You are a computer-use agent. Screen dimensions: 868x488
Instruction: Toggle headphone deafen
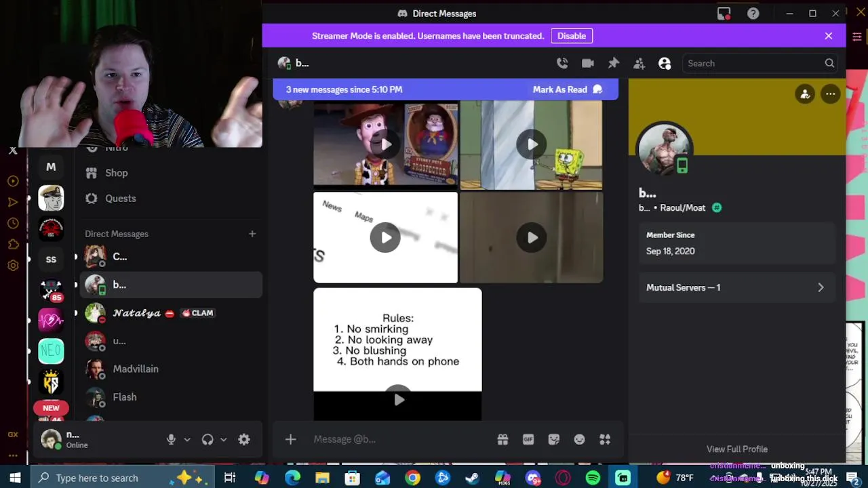pyautogui.click(x=208, y=439)
